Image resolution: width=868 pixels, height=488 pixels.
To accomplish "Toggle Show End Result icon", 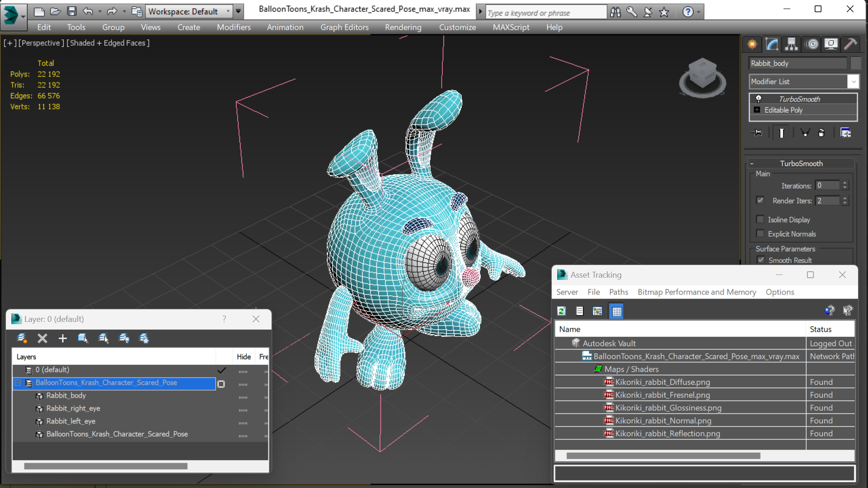I will 781,133.
